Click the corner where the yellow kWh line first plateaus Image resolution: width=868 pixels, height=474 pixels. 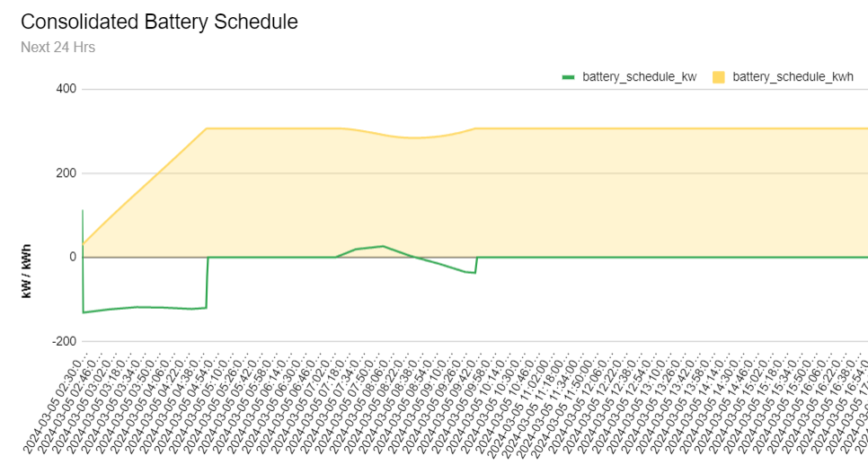click(x=207, y=128)
